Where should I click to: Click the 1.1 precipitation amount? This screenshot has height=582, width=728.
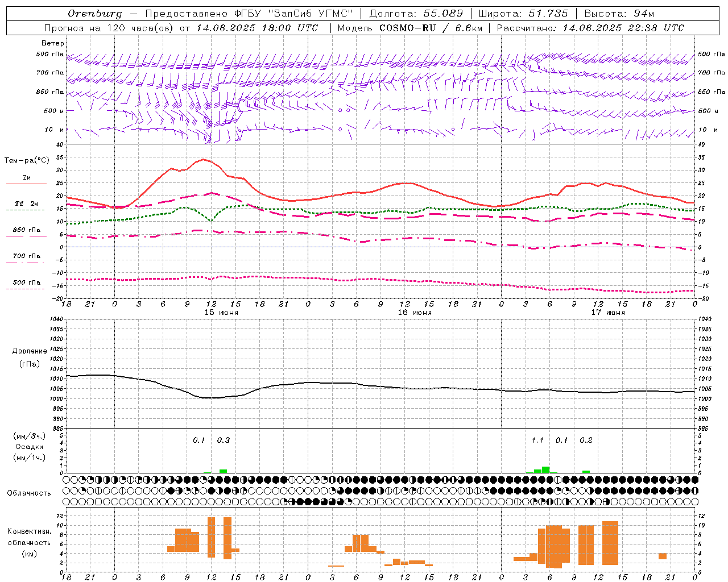537,440
